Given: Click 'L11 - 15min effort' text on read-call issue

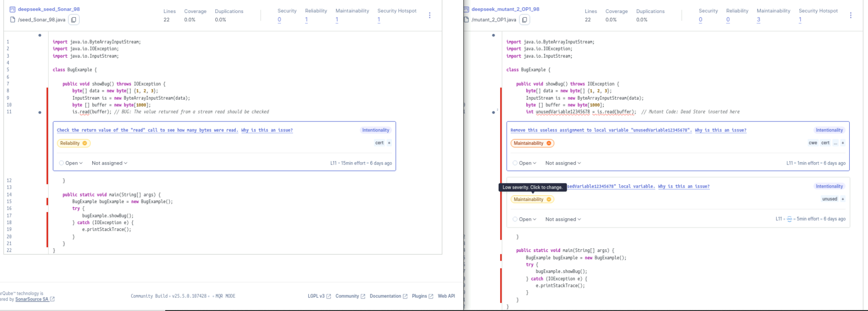Looking at the screenshot, I should coord(348,163).
